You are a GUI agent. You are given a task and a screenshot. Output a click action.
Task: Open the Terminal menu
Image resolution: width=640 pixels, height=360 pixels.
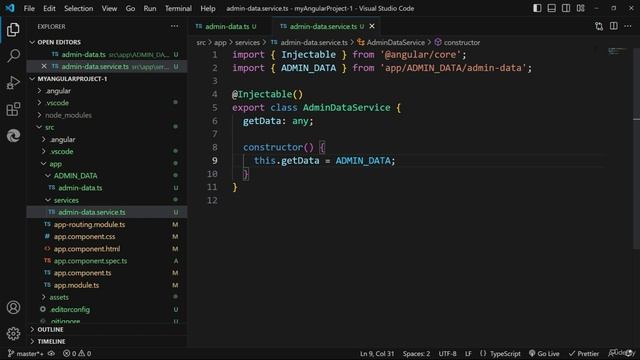(x=178, y=8)
